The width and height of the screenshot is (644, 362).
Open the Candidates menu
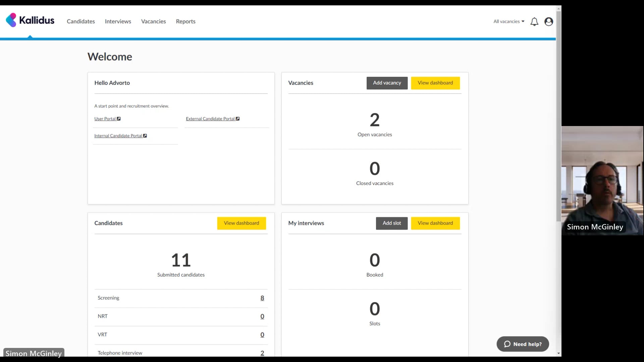[81, 21]
